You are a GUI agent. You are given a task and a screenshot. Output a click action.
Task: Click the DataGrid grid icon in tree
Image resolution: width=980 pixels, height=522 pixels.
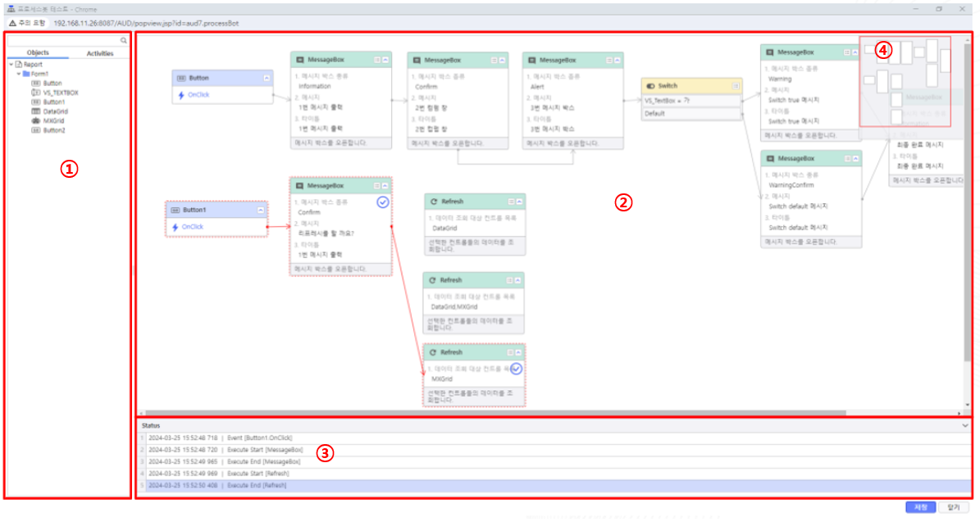click(35, 111)
